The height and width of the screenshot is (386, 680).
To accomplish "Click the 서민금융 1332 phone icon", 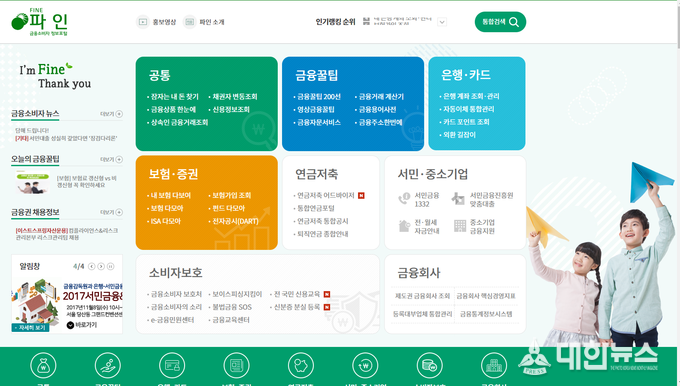I will coord(404,199).
